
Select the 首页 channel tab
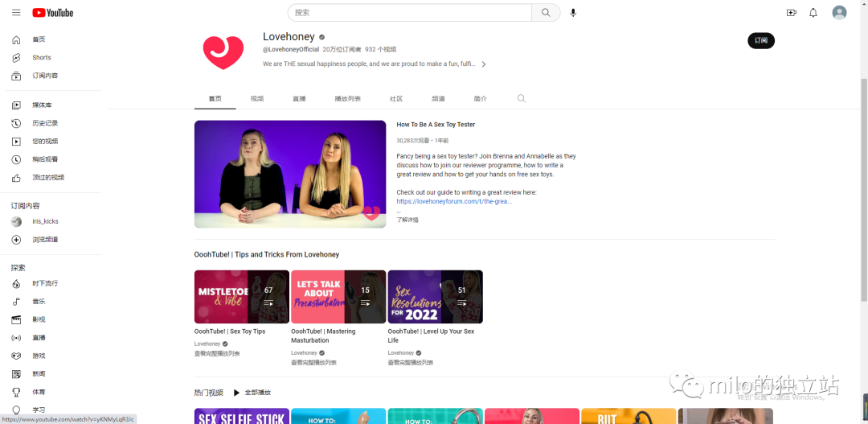click(x=215, y=99)
